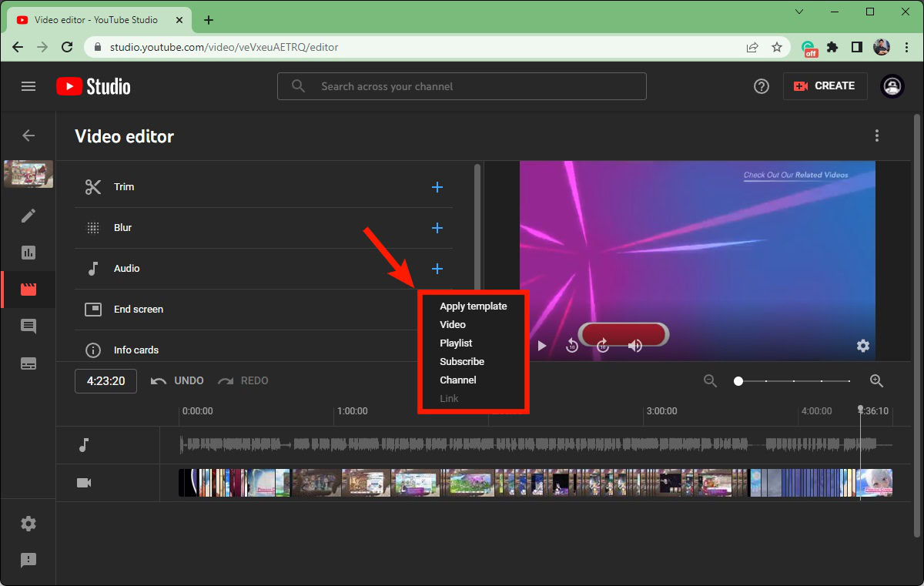Click the pencil Details icon in sidebar

click(28, 216)
